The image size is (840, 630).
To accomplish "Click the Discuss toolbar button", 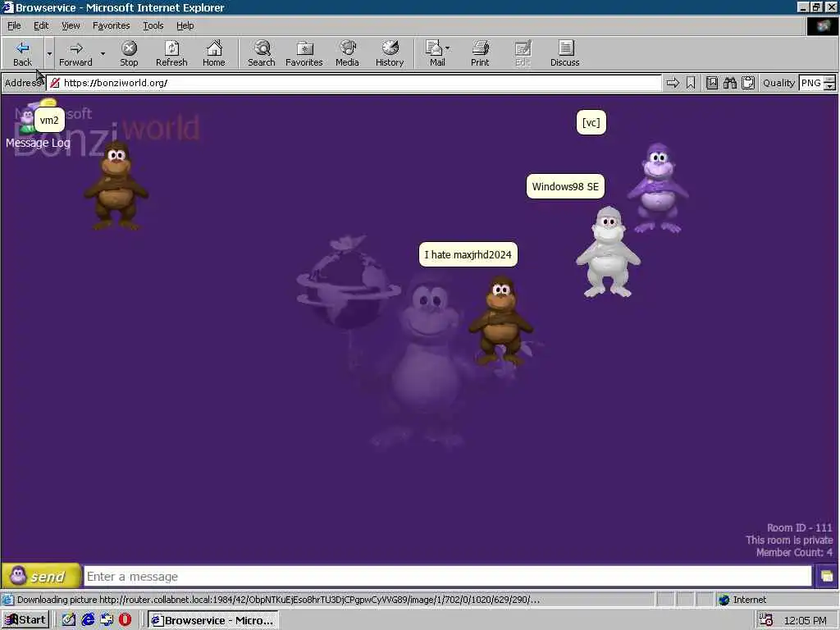I will click(x=564, y=53).
